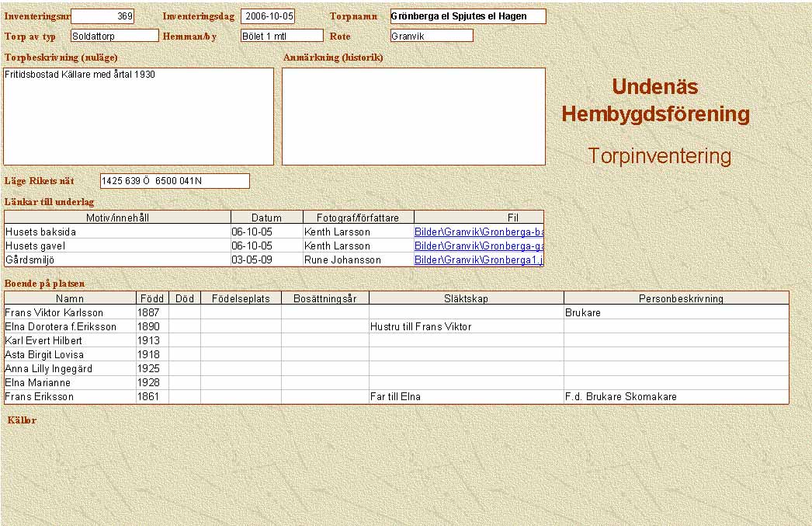Open the Husets gavel file link
This screenshot has width=812, height=526.
point(478,246)
